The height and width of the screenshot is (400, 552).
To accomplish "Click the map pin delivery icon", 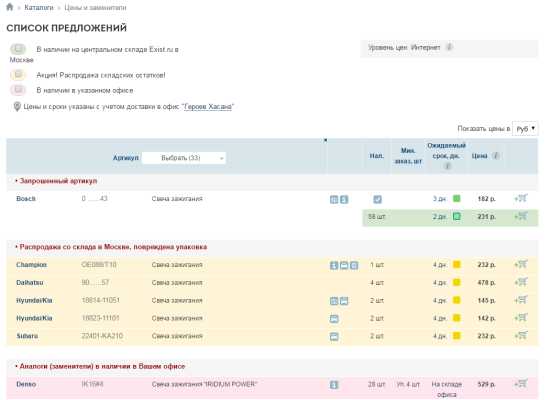I will [x=17, y=106].
